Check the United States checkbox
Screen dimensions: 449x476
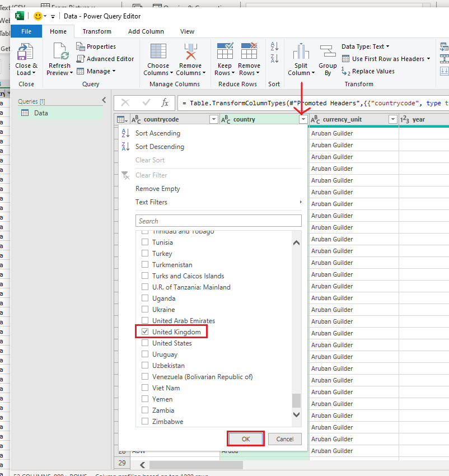pos(145,343)
